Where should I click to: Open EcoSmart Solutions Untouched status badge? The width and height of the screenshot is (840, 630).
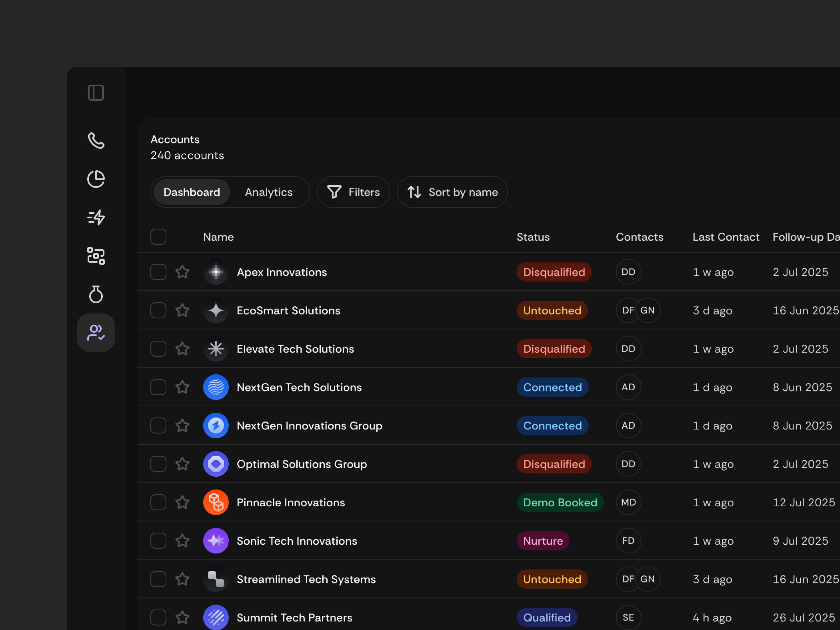pyautogui.click(x=552, y=310)
